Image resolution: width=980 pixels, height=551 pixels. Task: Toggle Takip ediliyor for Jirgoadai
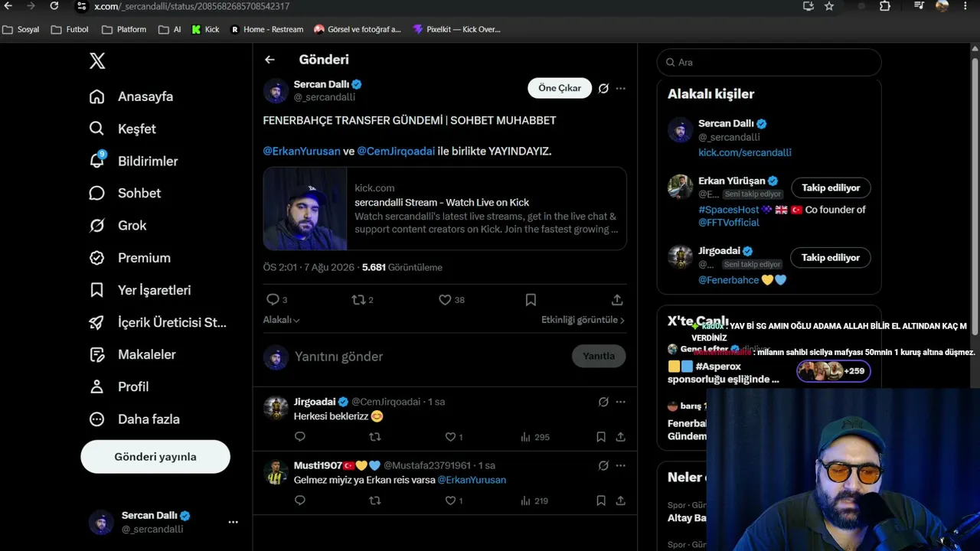831,258
